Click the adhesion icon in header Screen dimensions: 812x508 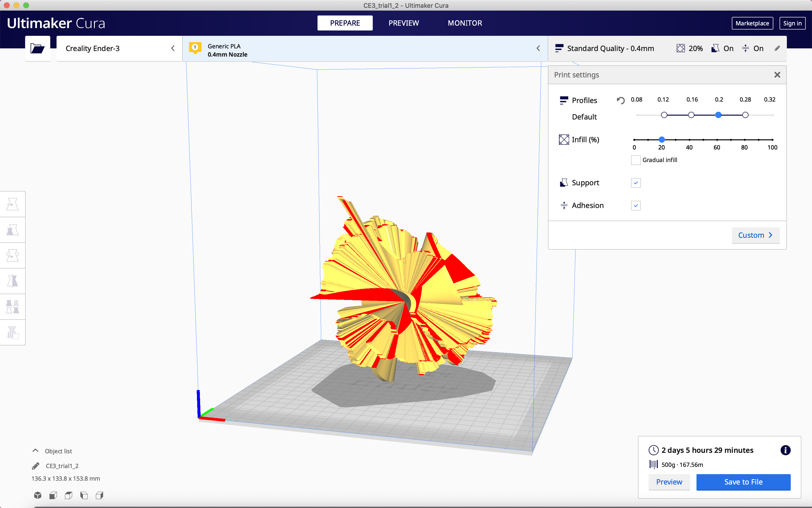pos(745,48)
